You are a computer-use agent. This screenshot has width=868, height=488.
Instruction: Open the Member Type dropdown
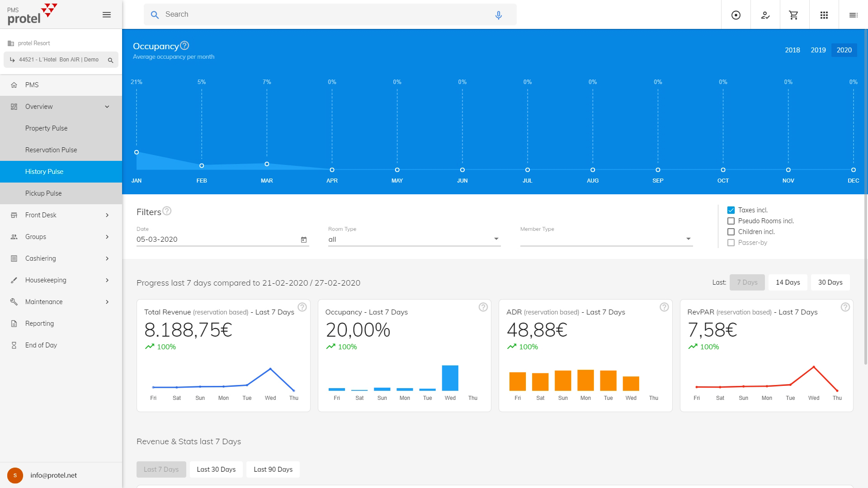[x=606, y=239]
